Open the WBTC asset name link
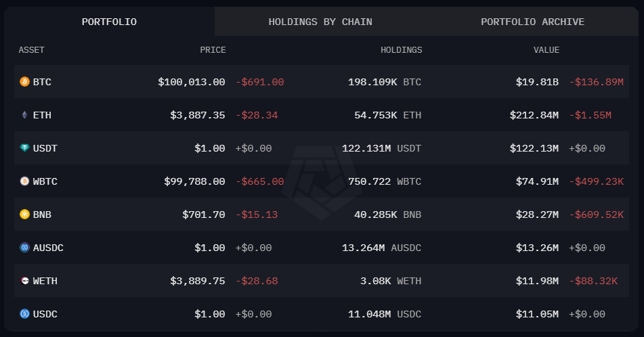644x337 pixels. tap(45, 181)
